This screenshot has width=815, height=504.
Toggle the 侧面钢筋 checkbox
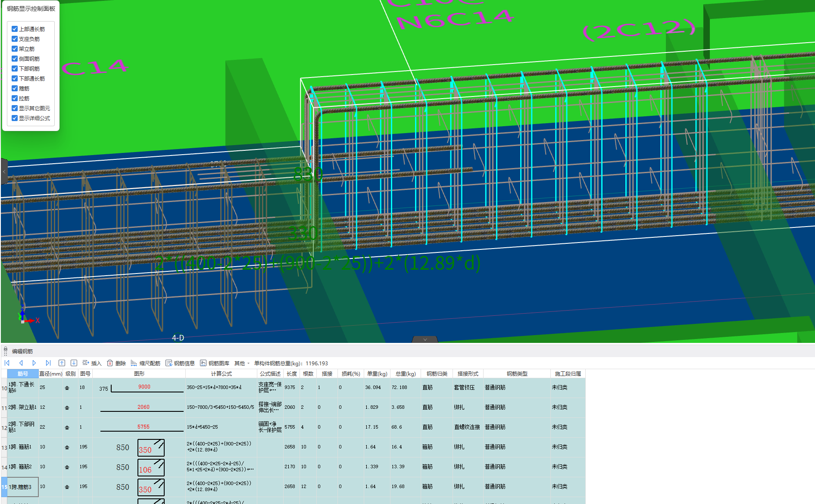click(15, 59)
